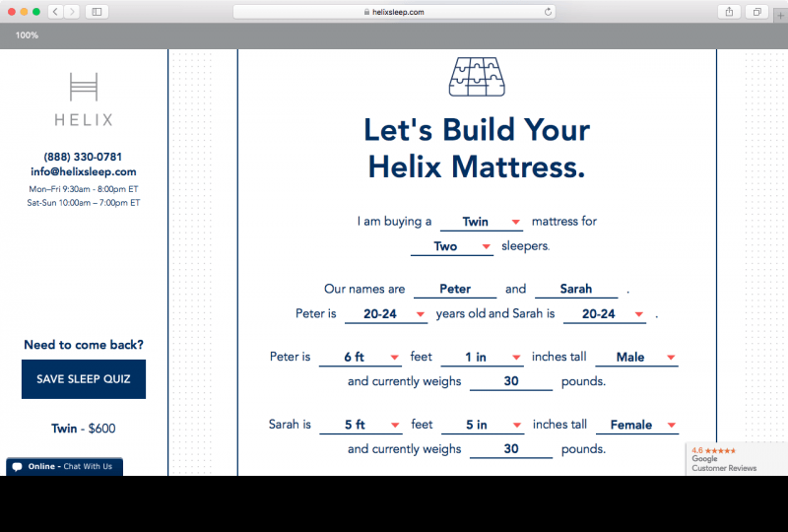This screenshot has height=532, width=788.
Task: Click the Helix logo
Action: (84, 100)
